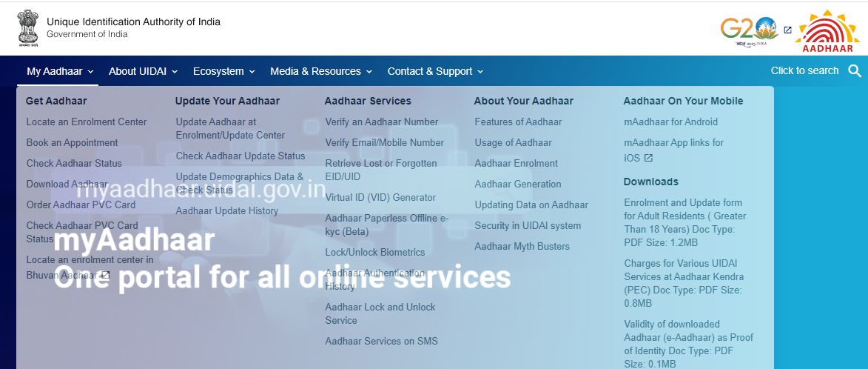Open Virtual ID (VID) Generator
Screen dimensions: 868x369
tap(380, 197)
